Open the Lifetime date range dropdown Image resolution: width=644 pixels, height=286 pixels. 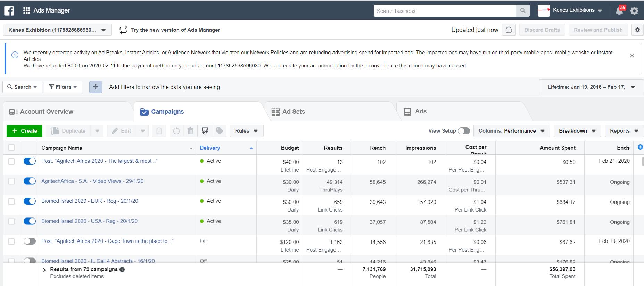(591, 87)
